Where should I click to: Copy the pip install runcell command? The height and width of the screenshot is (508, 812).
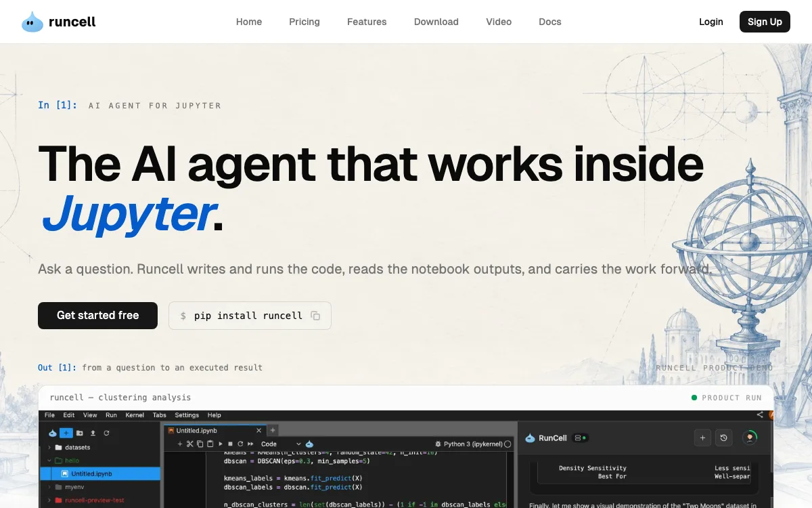315,316
